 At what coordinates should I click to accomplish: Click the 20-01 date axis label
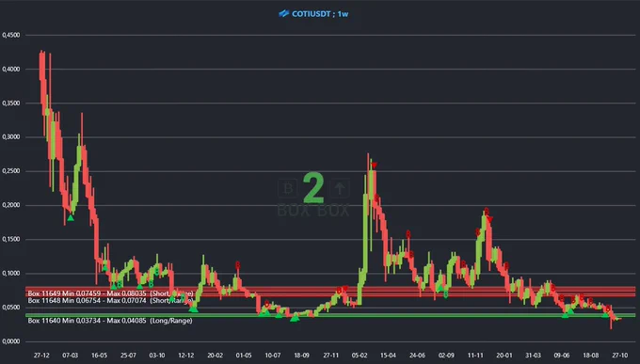click(504, 356)
